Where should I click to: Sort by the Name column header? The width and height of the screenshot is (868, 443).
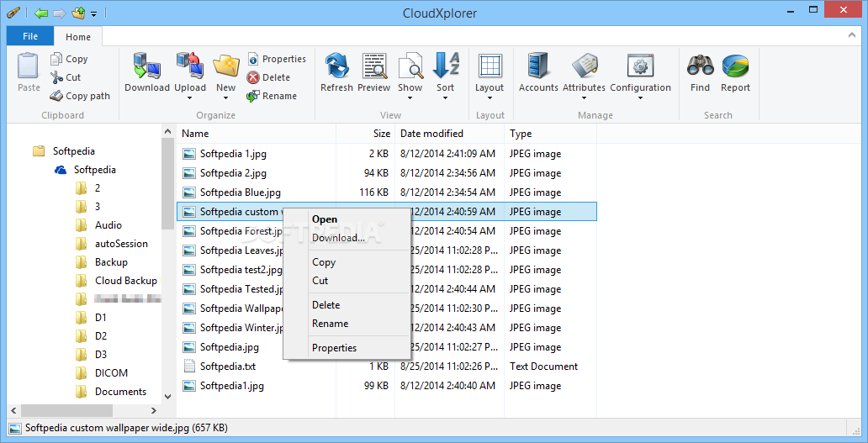pos(257,134)
